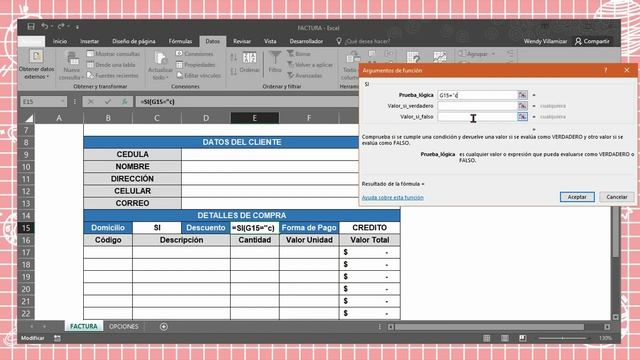
Task: Click the Cancelar button
Action: 617,197
